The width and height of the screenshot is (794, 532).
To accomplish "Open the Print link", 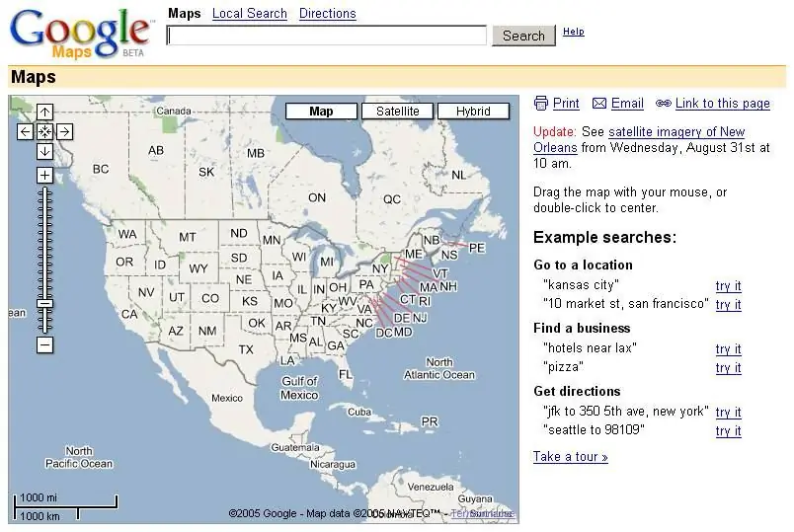I will 566,104.
